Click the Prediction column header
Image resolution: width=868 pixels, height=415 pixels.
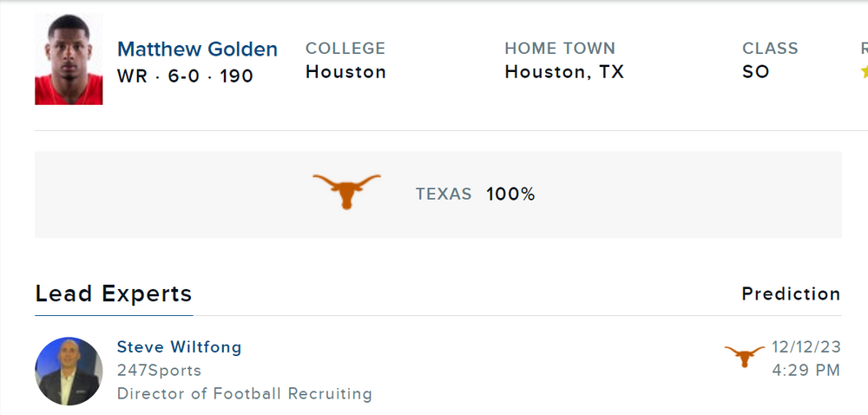791,294
